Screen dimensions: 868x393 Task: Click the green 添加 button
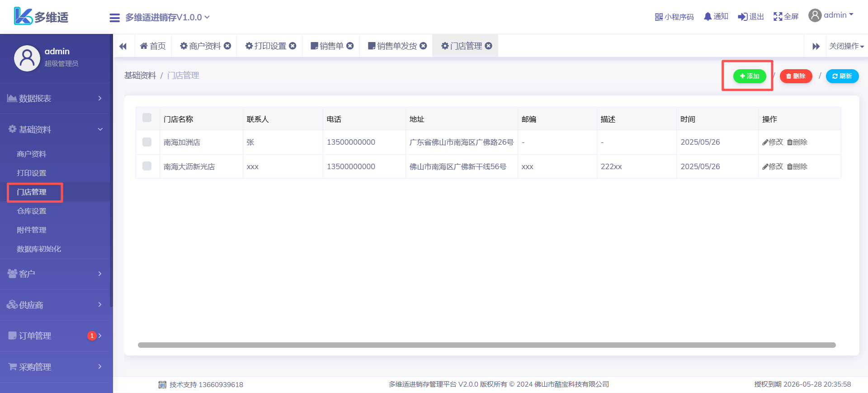click(749, 76)
